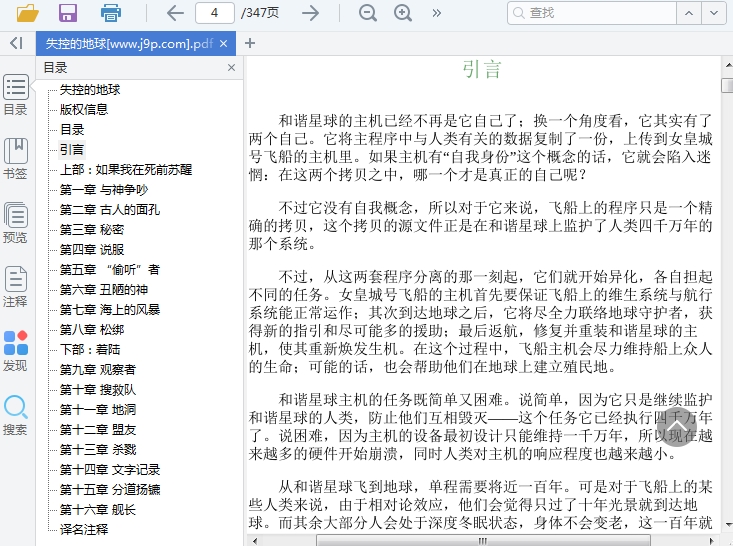Click the 查找 search box

[592, 13]
